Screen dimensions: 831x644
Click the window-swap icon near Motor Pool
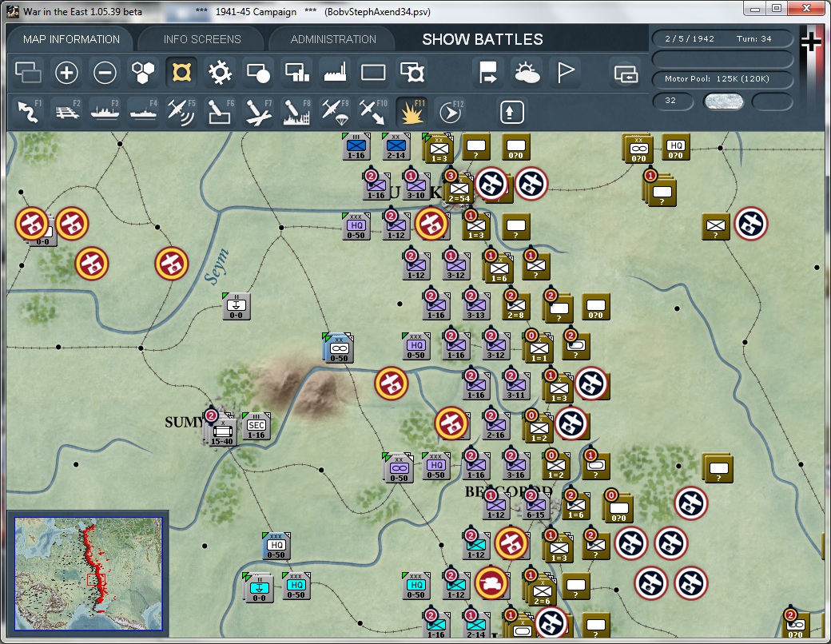626,74
